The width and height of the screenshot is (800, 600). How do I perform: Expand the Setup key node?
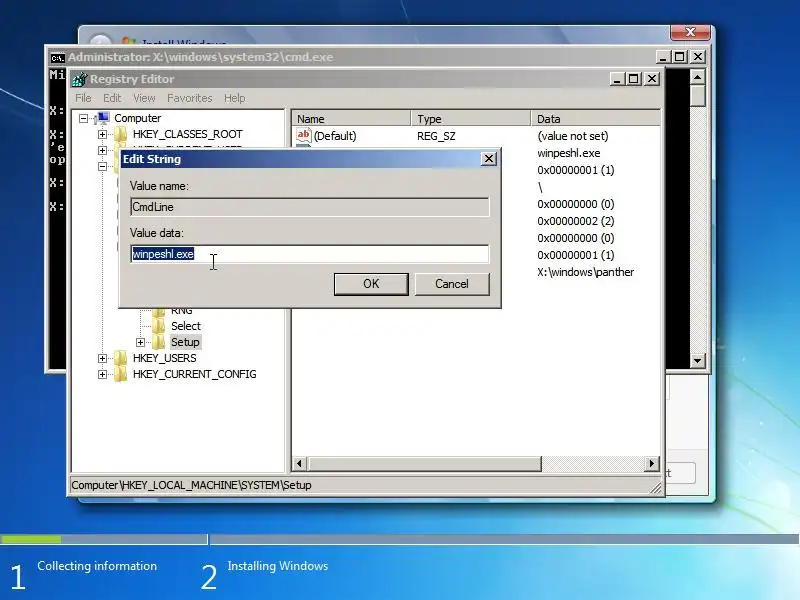coord(140,342)
